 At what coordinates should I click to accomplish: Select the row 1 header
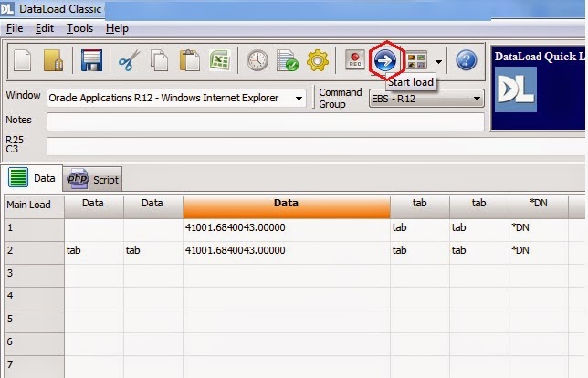click(x=35, y=230)
